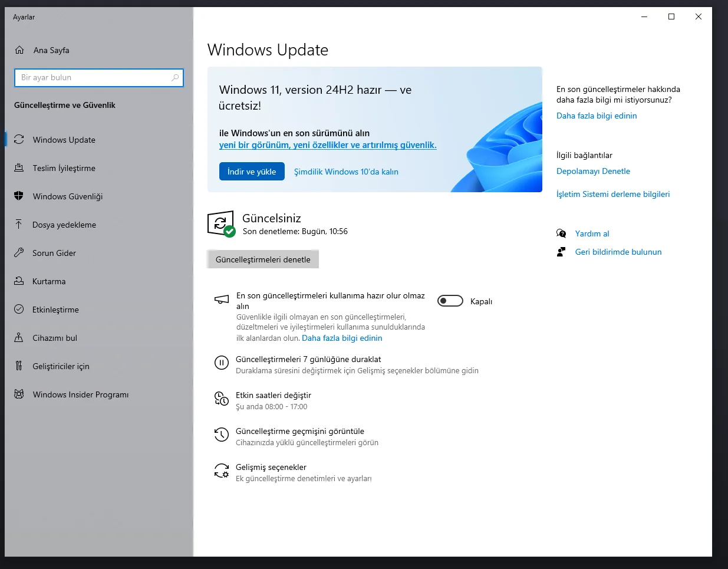Open Etkinleştirme in the sidebar
Screen dimensions: 728x569
(x=98, y=310)
